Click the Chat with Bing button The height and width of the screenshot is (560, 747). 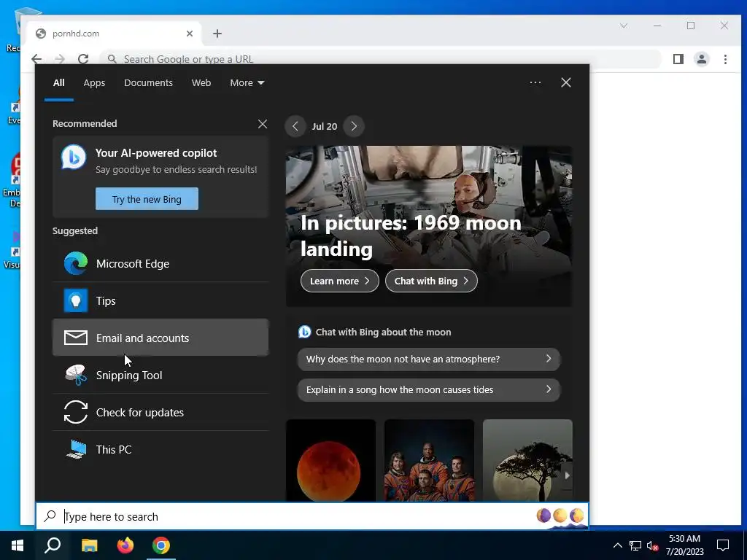pyautogui.click(x=431, y=281)
